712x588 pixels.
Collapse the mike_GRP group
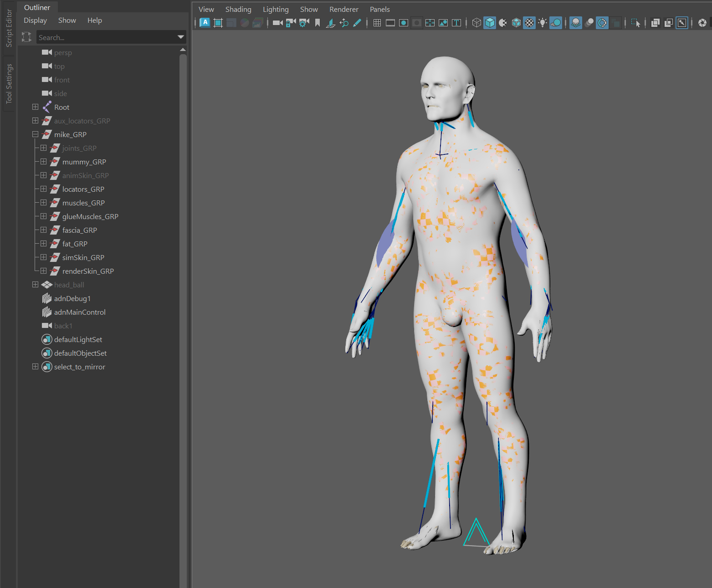[36, 134]
